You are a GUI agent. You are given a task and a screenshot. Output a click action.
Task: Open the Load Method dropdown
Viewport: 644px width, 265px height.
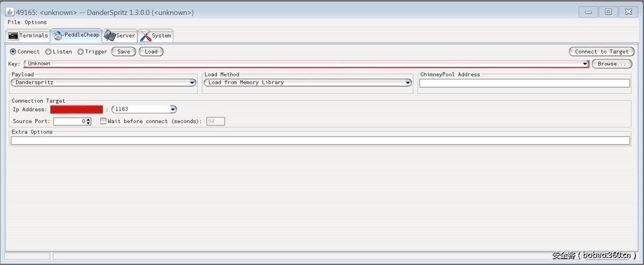(x=308, y=83)
